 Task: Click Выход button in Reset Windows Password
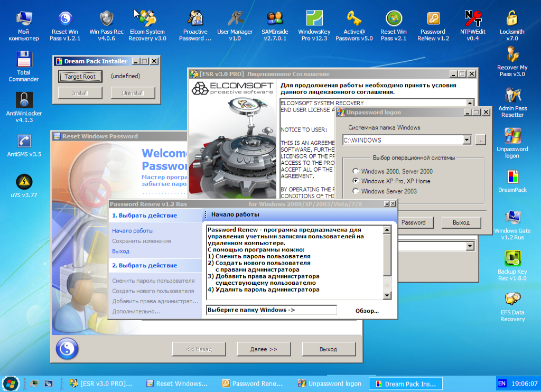point(329,349)
